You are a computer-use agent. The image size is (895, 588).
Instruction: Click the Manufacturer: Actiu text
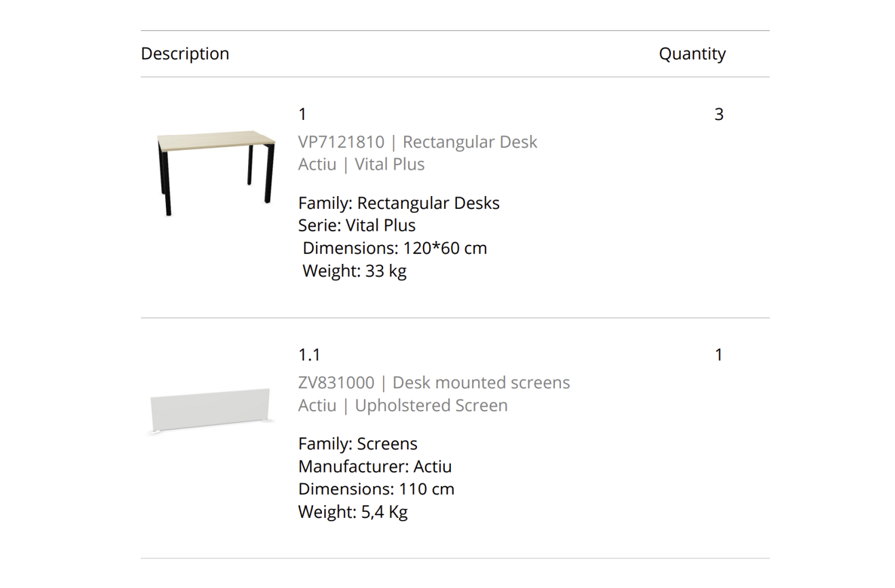pyautogui.click(x=375, y=467)
